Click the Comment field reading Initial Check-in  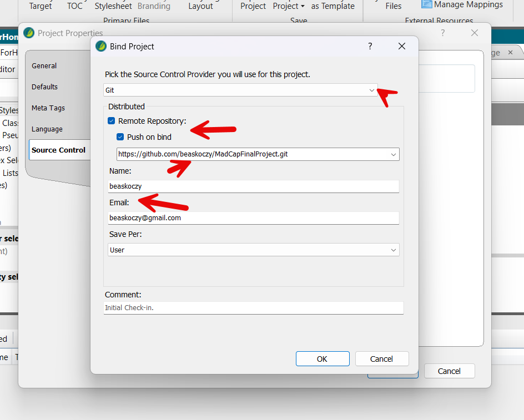pos(253,308)
